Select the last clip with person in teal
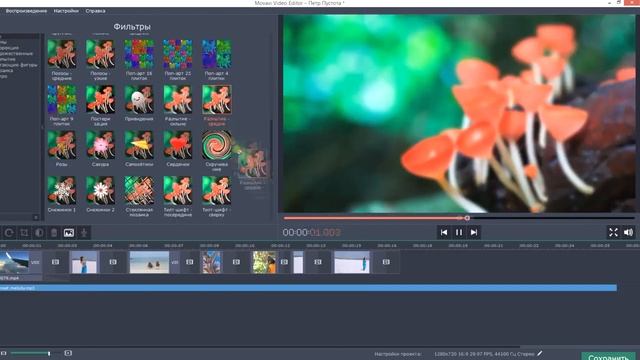 [352, 262]
